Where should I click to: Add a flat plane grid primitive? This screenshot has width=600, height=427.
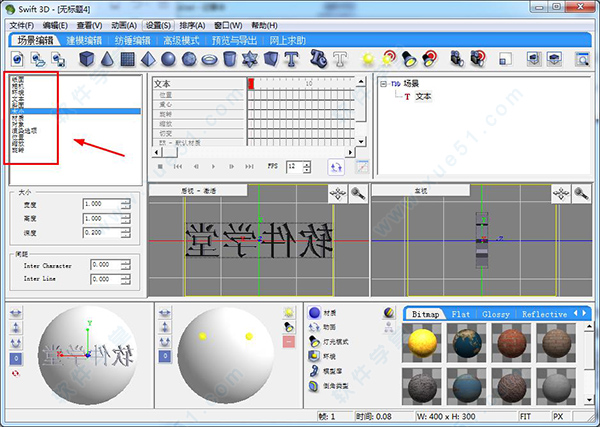click(128, 59)
